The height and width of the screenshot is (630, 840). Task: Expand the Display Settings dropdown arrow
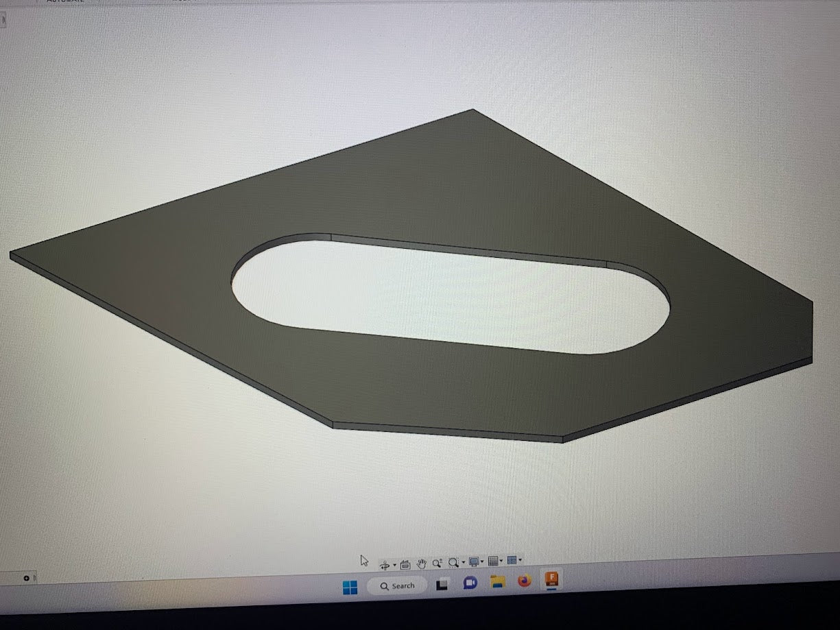482,562
